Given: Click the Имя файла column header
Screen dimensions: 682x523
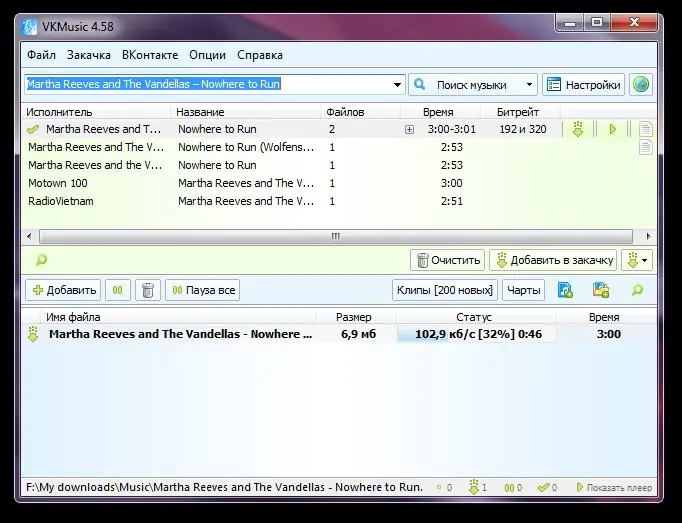Looking at the screenshot, I should [x=178, y=317].
